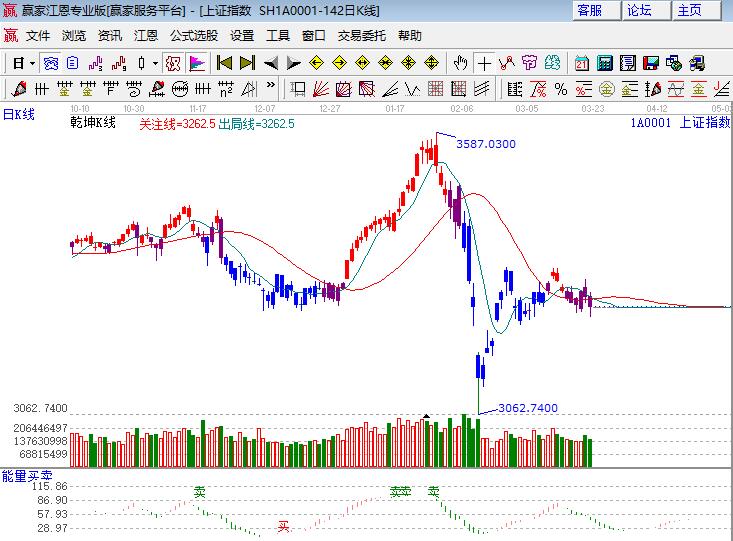Viewport: 733px width, 541px height.
Task: Open the 交易委托 menu
Action: tap(362, 36)
